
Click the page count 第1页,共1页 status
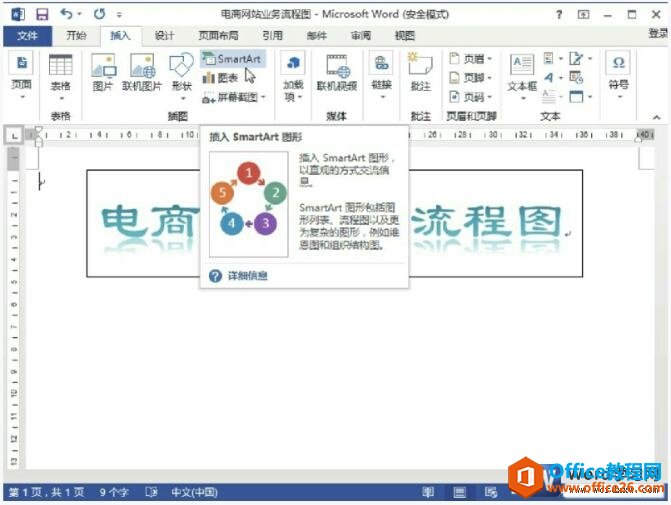tap(46, 493)
